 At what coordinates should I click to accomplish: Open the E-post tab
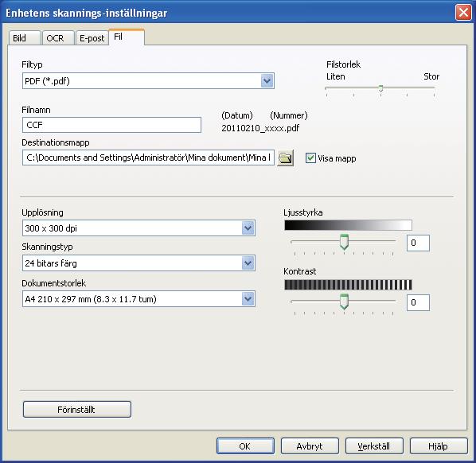click(x=92, y=38)
